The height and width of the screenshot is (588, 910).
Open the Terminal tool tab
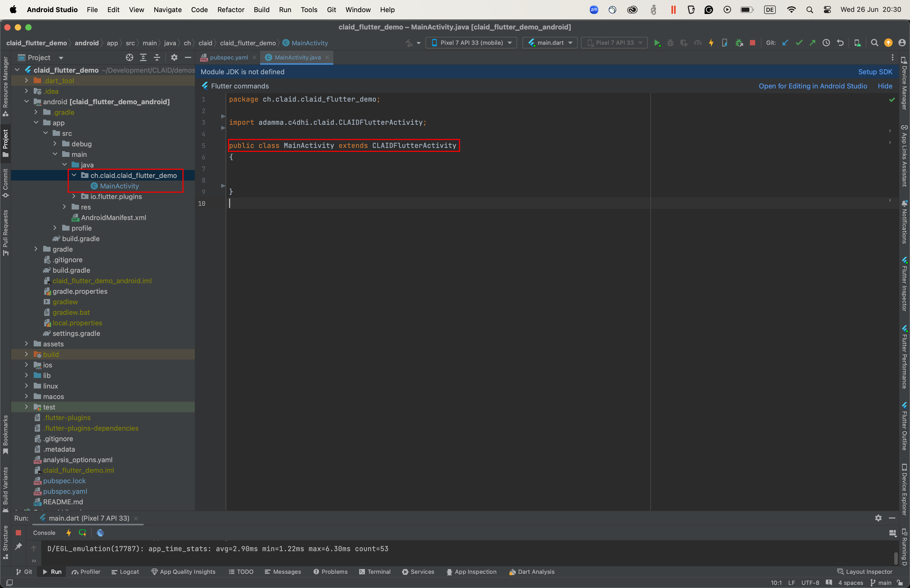(375, 572)
